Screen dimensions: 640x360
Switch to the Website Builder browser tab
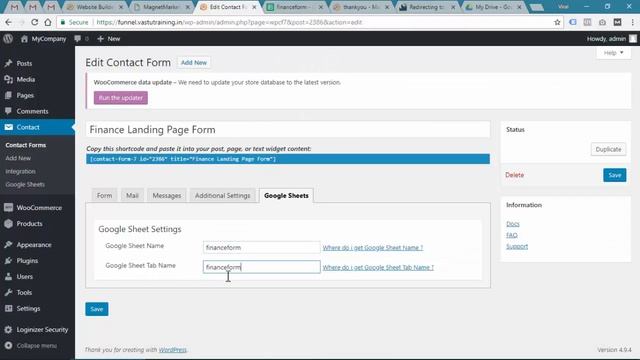[x=95, y=7]
